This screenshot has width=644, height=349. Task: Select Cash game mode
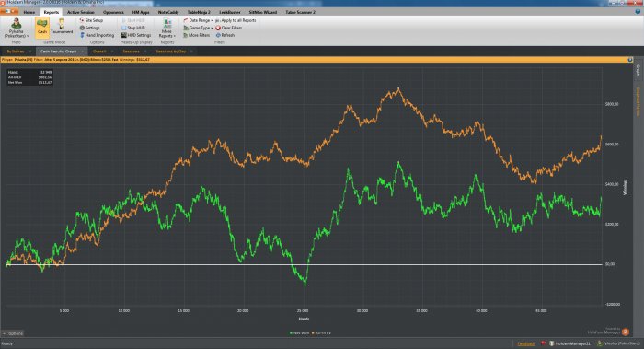[x=42, y=27]
